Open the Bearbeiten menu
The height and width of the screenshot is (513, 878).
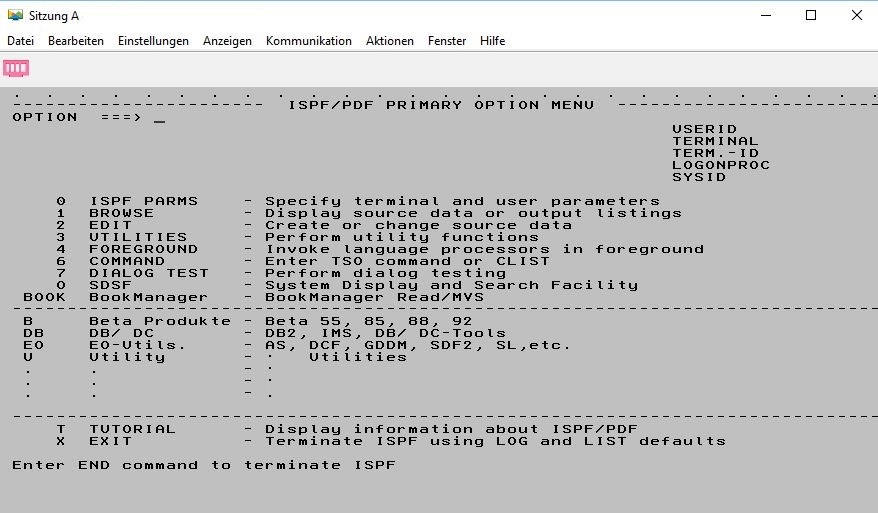(x=76, y=41)
